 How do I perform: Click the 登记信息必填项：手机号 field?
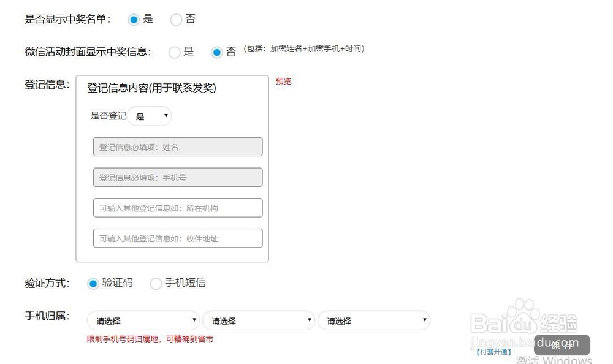177,177
